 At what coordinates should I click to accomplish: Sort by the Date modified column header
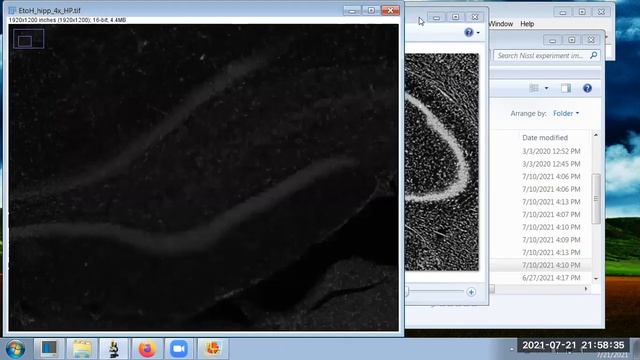(545, 138)
